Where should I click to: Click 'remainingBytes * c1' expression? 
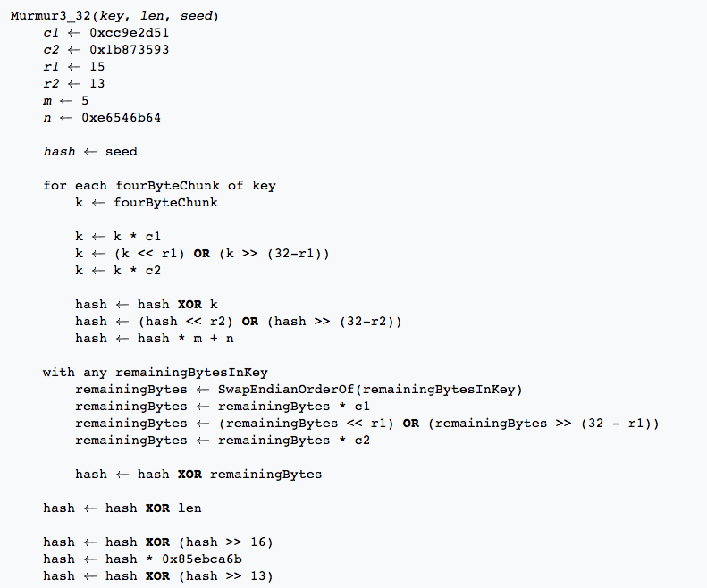point(293,407)
